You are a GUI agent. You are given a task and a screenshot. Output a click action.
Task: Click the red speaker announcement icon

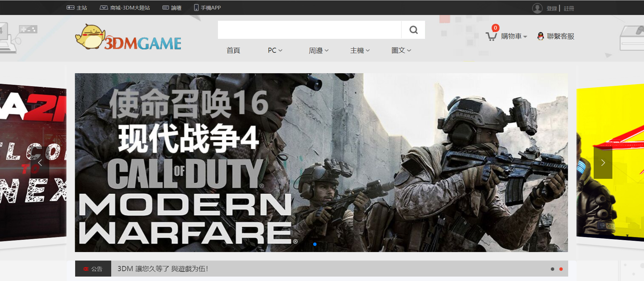click(x=86, y=269)
